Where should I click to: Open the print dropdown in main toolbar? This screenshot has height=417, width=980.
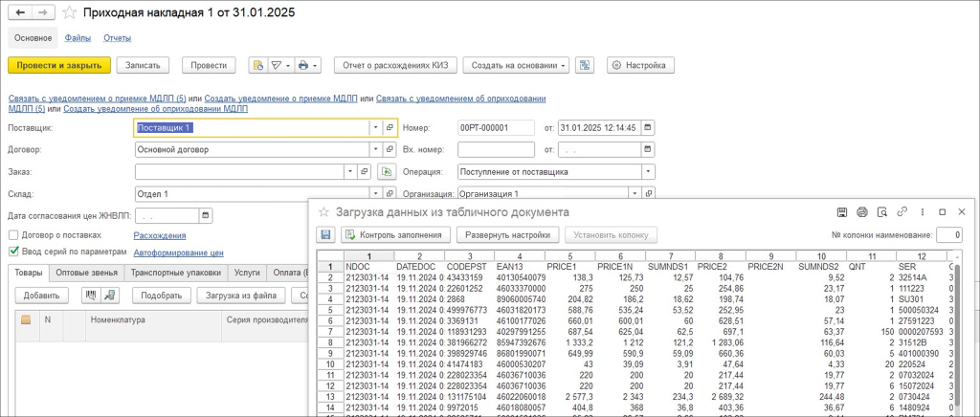tap(308, 65)
